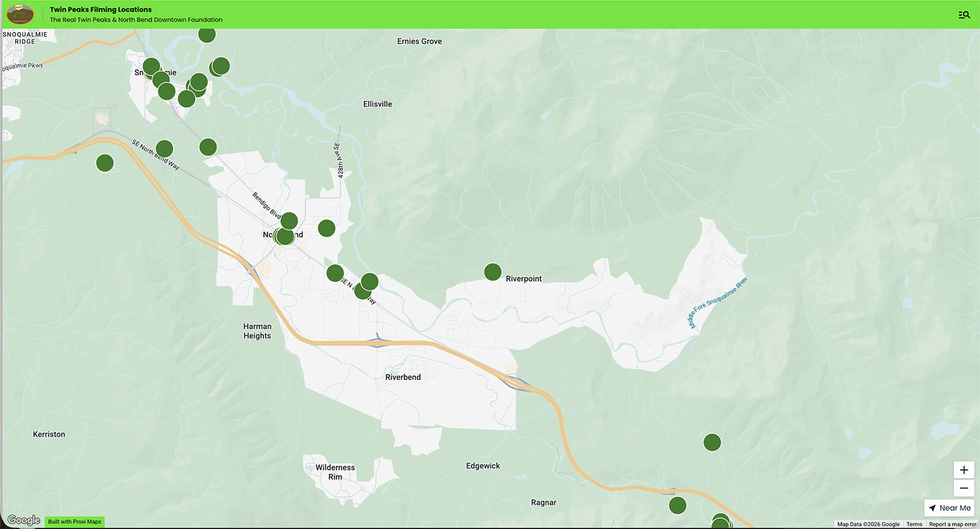Click the Google logo on the map
Image resolution: width=980 pixels, height=529 pixels.
click(24, 520)
